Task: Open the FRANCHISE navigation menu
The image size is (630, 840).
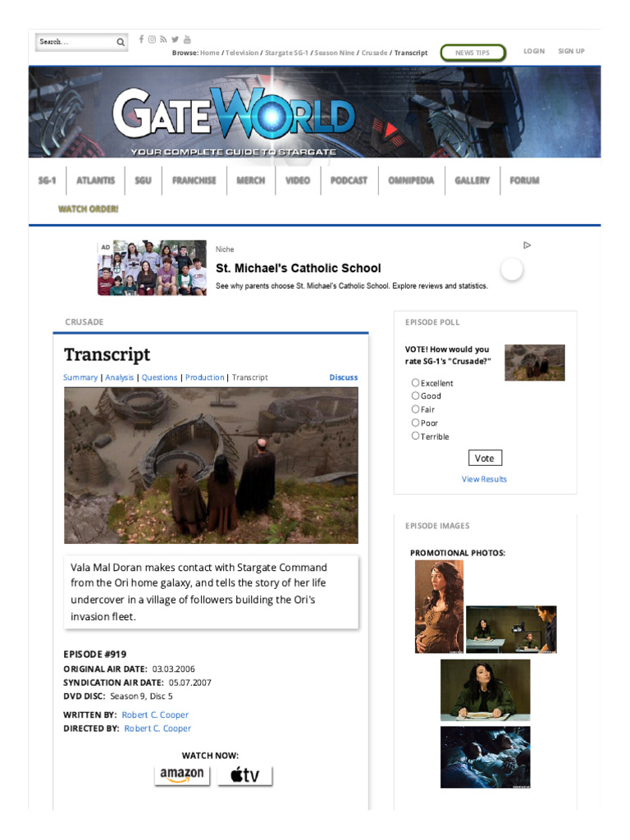Action: point(194,180)
